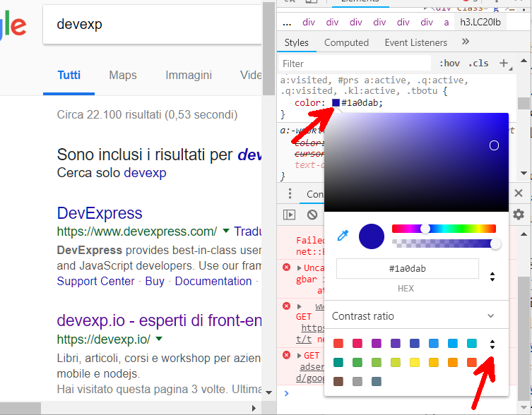
Task: Toggle the .cls class editor
Action: (478, 64)
